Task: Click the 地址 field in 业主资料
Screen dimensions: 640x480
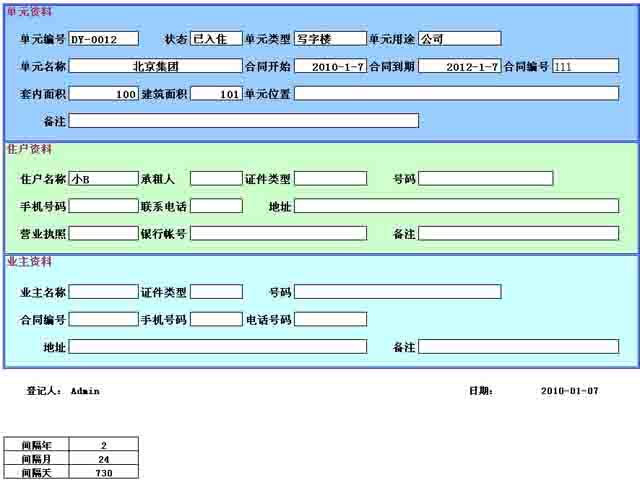Action: [217, 347]
